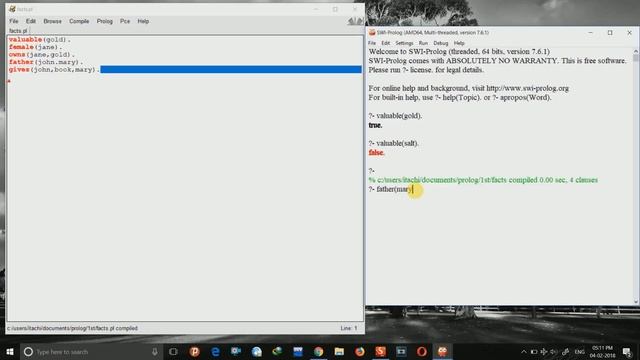Click the female(jane) line in the editor
Image resolution: width=640 pixels, height=360 pixels.
(x=36, y=47)
